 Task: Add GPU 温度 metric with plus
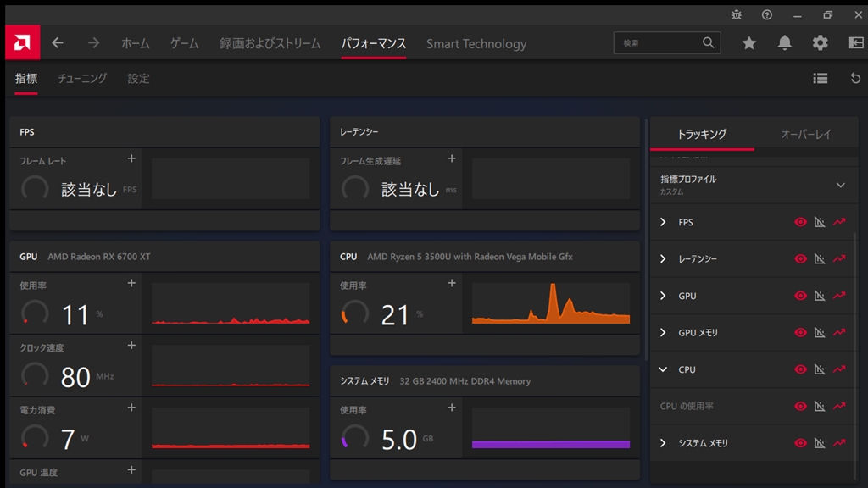point(131,469)
